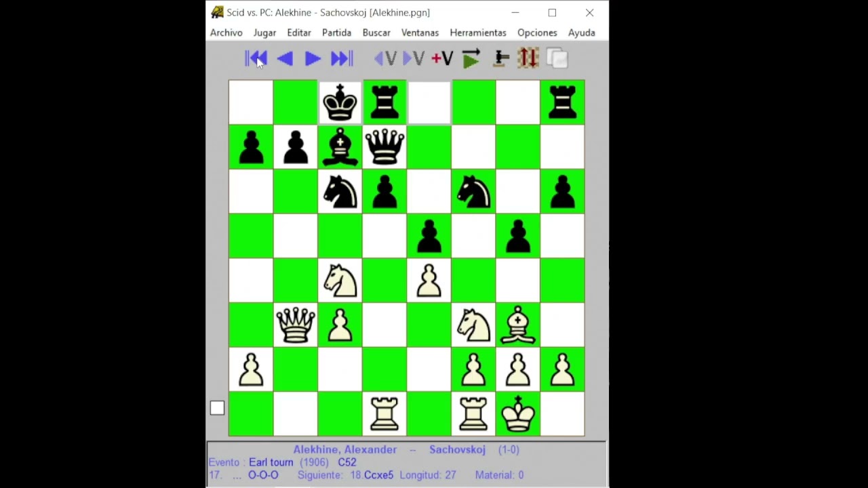Select the black knight on c6

(x=340, y=192)
